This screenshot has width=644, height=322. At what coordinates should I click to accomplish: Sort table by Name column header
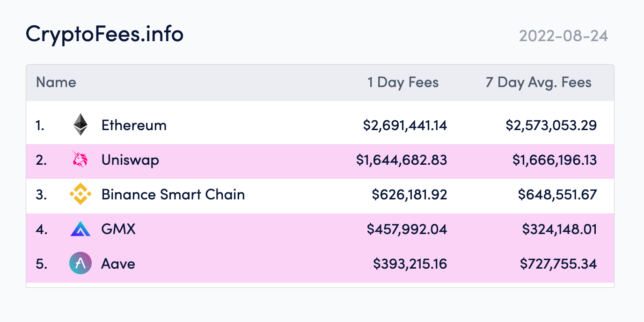[56, 82]
